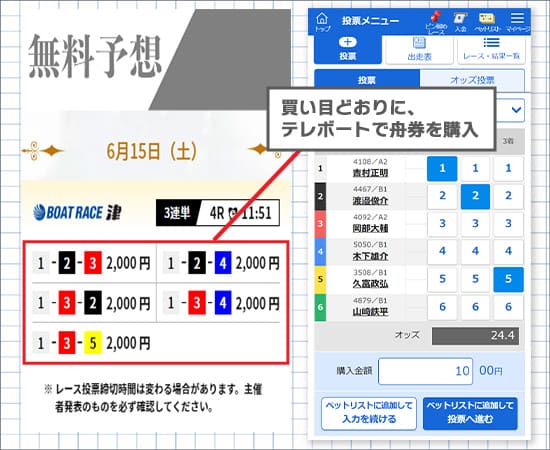This screenshot has width=550, height=450.
Task: Click the 1-2-4 2,000円 prediction
Action: point(221,263)
